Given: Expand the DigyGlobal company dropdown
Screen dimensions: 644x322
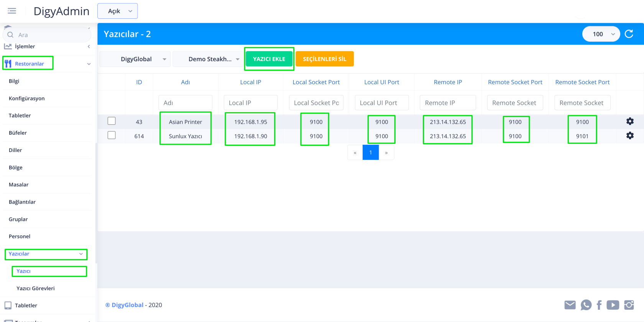Looking at the screenshot, I should (135, 59).
